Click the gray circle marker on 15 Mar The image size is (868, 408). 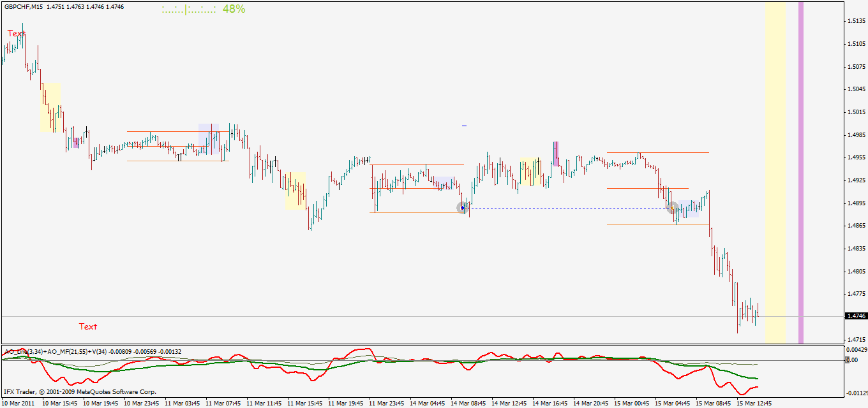[x=672, y=208]
